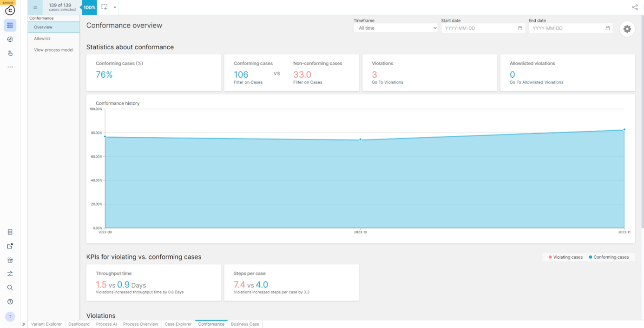Open the sliders settings icon in sidebar
This screenshot has width=644, height=328.
tap(10, 274)
